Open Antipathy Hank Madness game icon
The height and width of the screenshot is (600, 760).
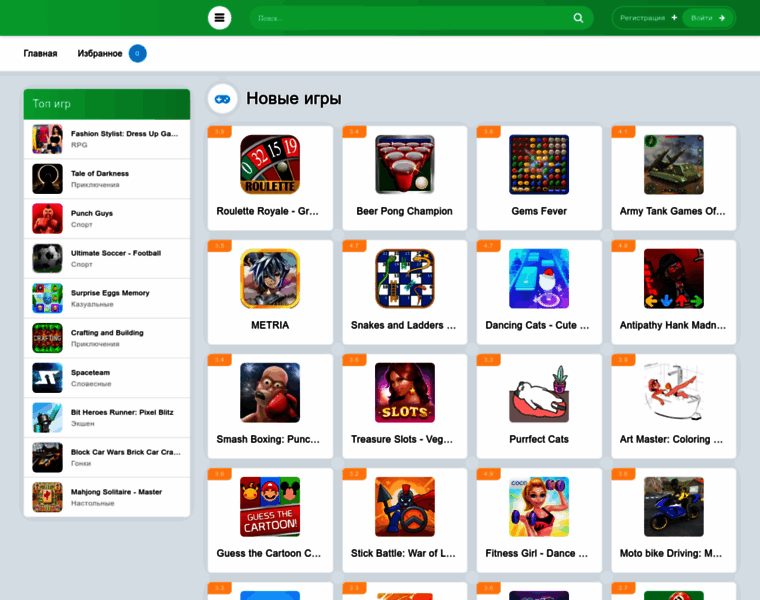click(674, 279)
